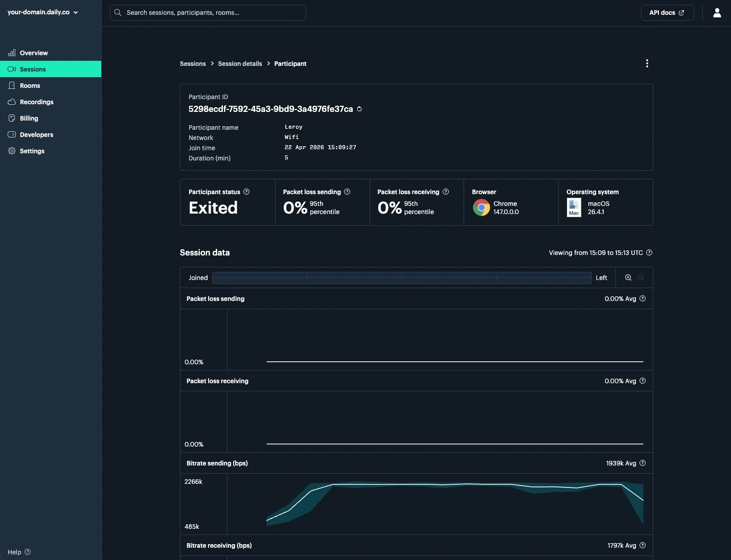This screenshot has height=560, width=731.
Task: Click the Developers terminal icon
Action: point(12,134)
